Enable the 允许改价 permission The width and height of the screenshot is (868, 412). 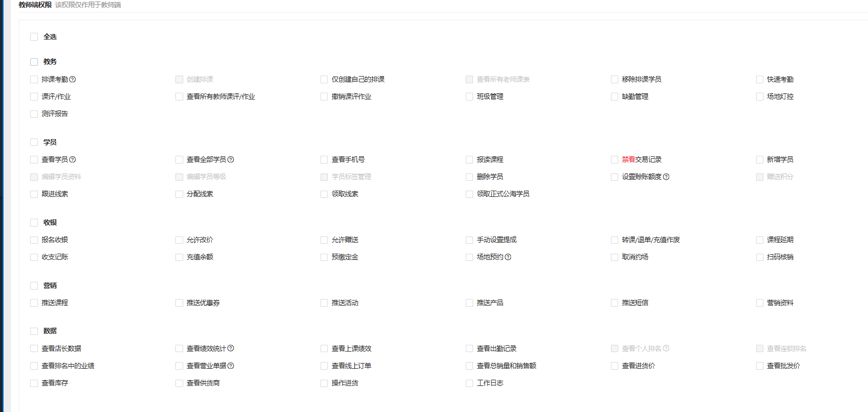[179, 240]
